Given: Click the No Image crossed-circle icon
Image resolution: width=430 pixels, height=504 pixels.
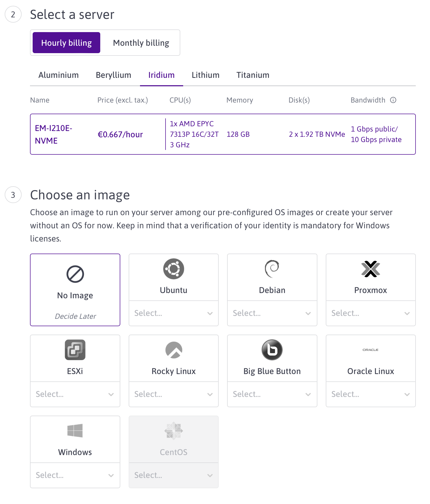Looking at the screenshot, I should [x=75, y=274].
